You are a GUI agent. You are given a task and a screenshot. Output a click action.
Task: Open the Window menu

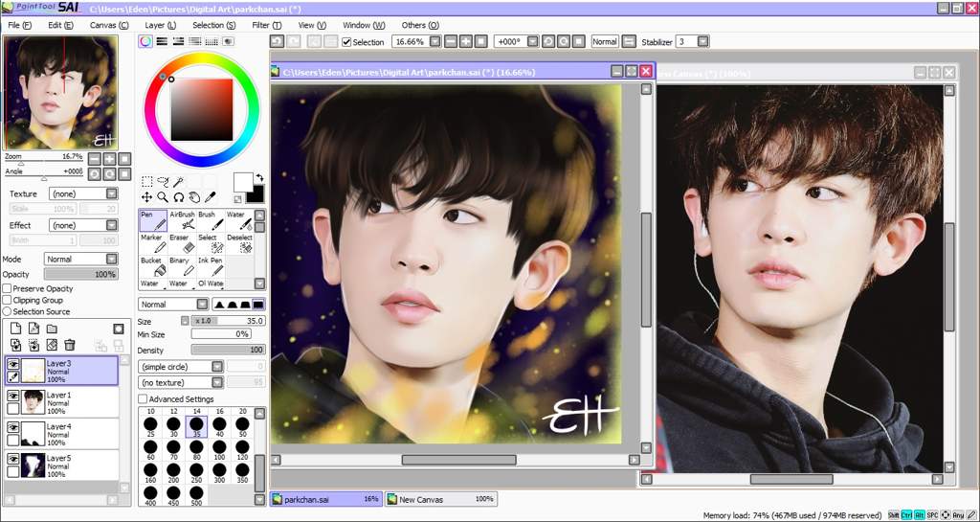364,25
